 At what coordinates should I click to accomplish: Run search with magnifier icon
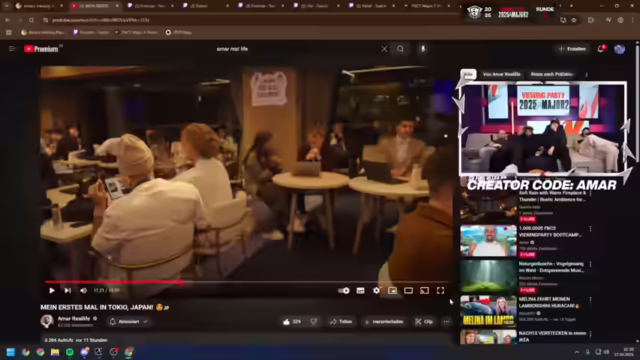[400, 49]
